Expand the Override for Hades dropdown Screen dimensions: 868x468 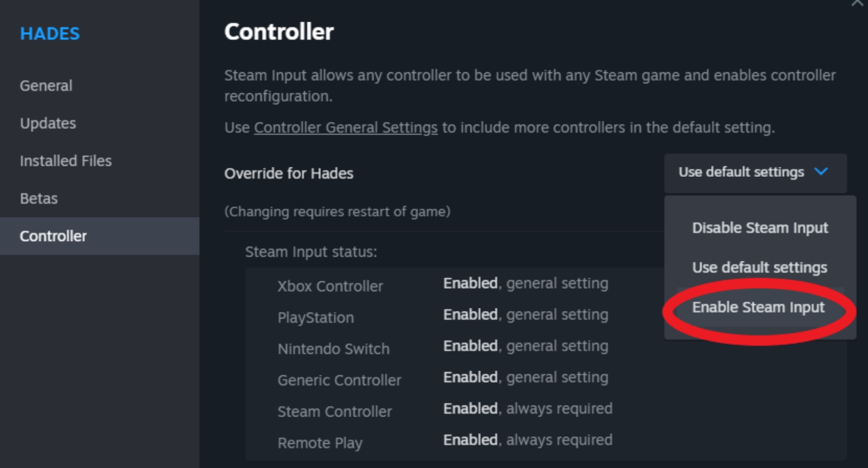[747, 171]
